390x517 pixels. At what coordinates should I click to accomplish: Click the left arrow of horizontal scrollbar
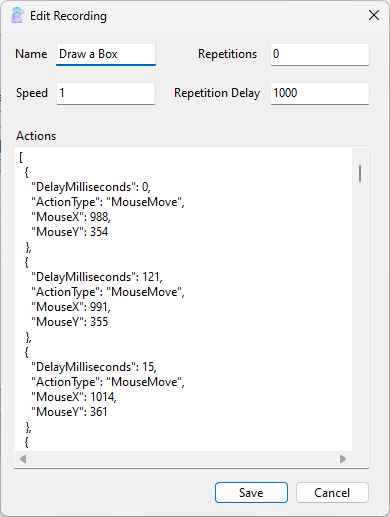[23, 459]
